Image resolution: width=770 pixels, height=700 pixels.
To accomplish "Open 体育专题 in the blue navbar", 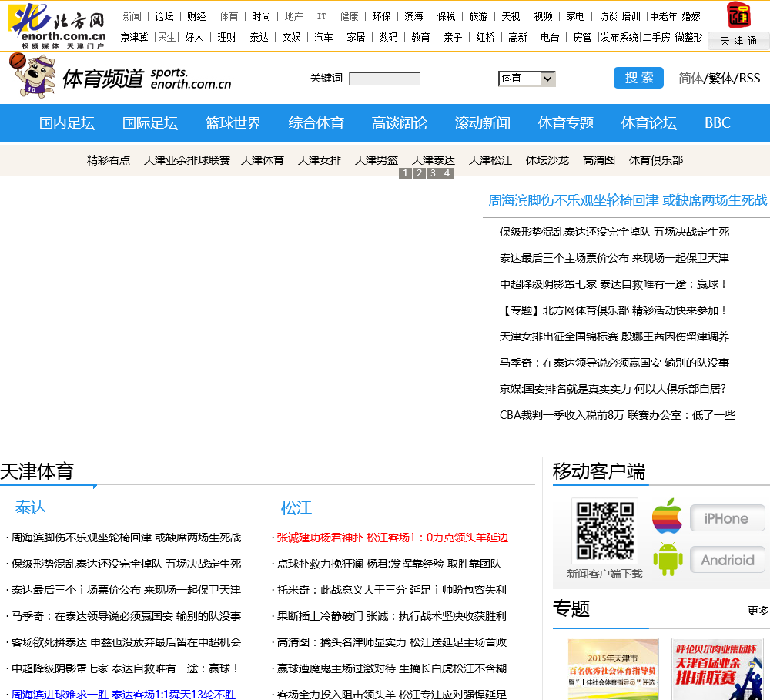I will point(566,122).
